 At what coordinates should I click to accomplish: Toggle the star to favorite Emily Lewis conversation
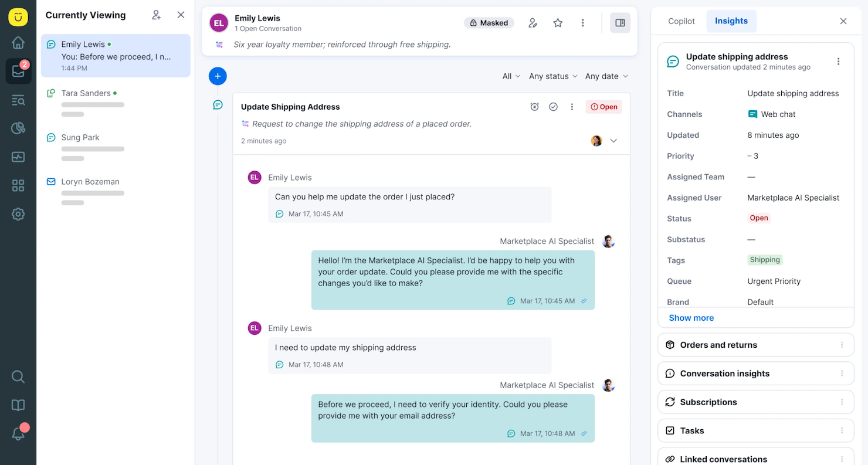point(557,22)
